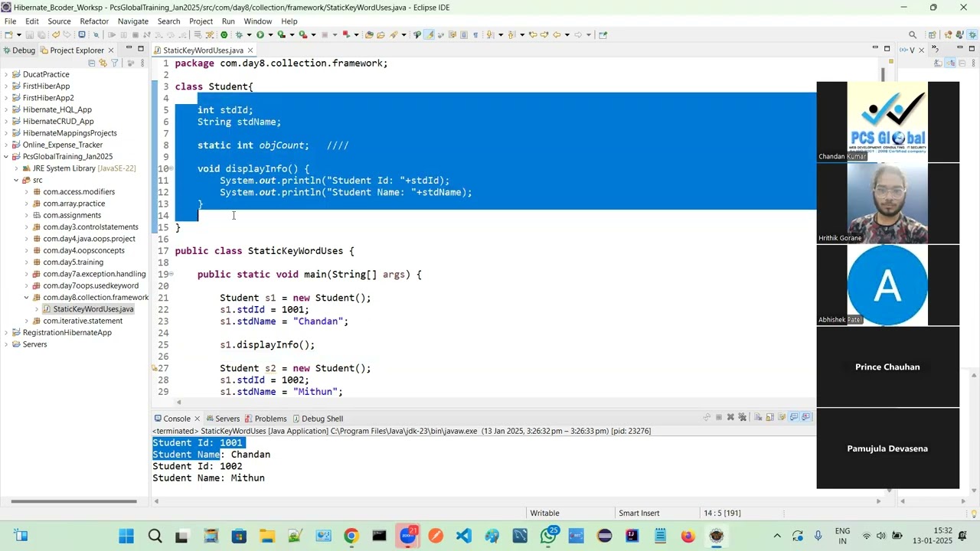Select RegistrationHibernateApp project
The image size is (980, 551).
click(x=67, y=333)
